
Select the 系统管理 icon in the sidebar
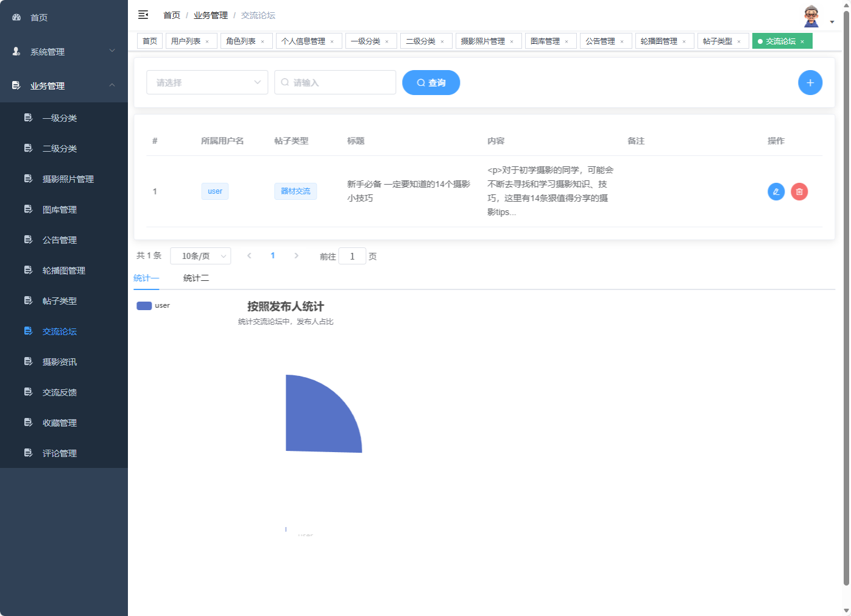tap(15, 51)
